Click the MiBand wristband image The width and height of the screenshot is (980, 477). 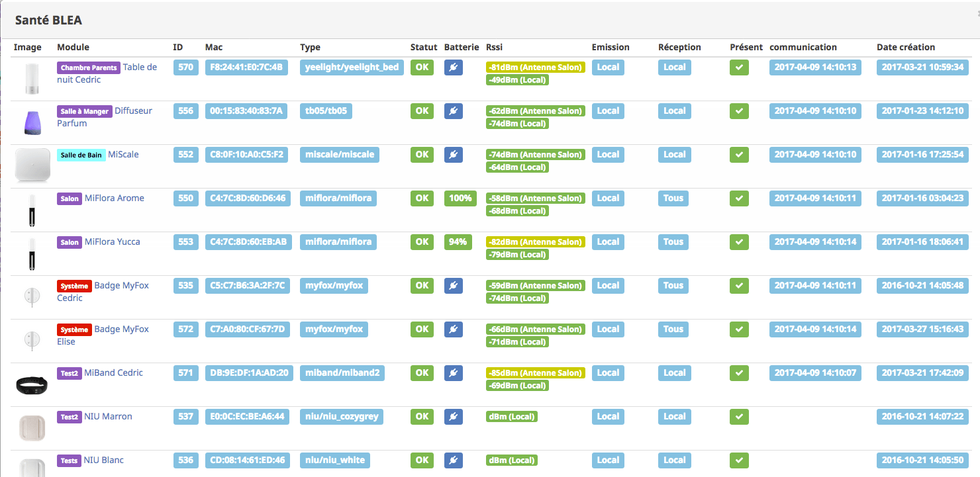point(32,384)
